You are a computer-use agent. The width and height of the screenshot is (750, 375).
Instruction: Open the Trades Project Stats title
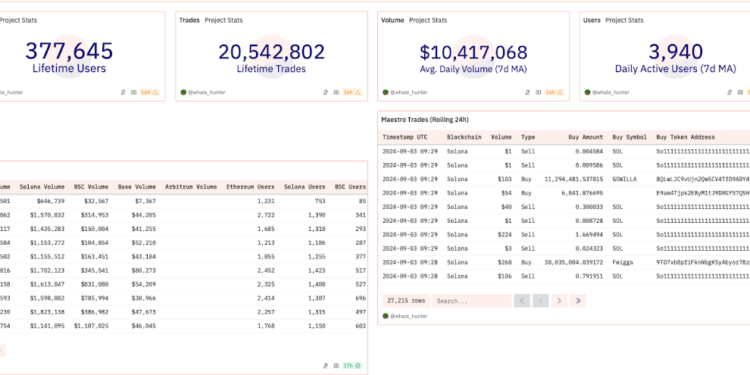point(211,20)
